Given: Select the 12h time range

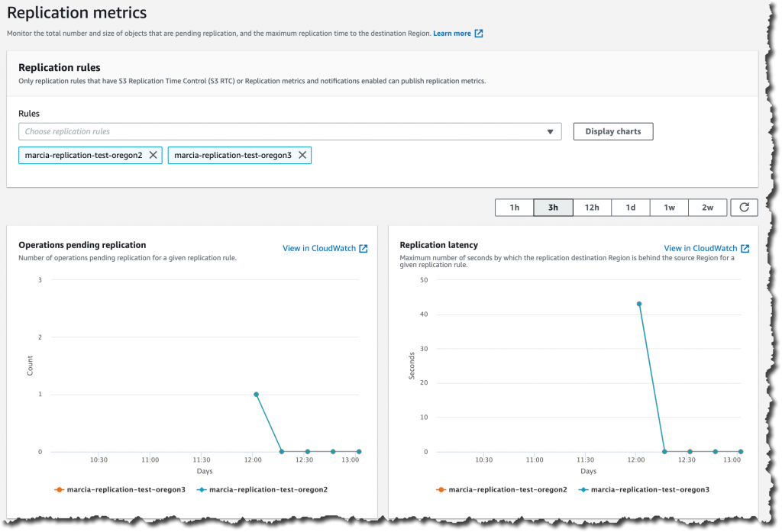Looking at the screenshot, I should [x=592, y=207].
